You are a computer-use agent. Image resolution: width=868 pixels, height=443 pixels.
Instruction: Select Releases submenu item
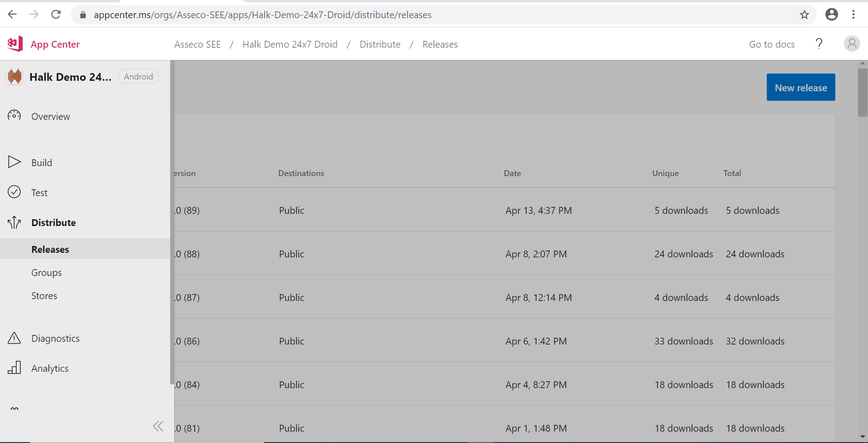[85, 249]
